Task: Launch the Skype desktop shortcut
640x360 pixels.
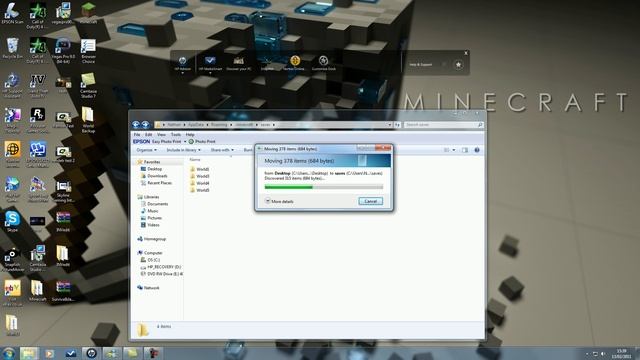Action: click(x=12, y=221)
